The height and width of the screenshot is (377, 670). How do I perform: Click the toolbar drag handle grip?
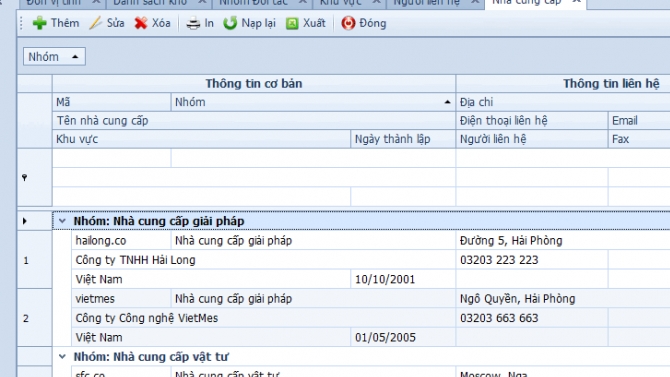pyautogui.click(x=21, y=23)
